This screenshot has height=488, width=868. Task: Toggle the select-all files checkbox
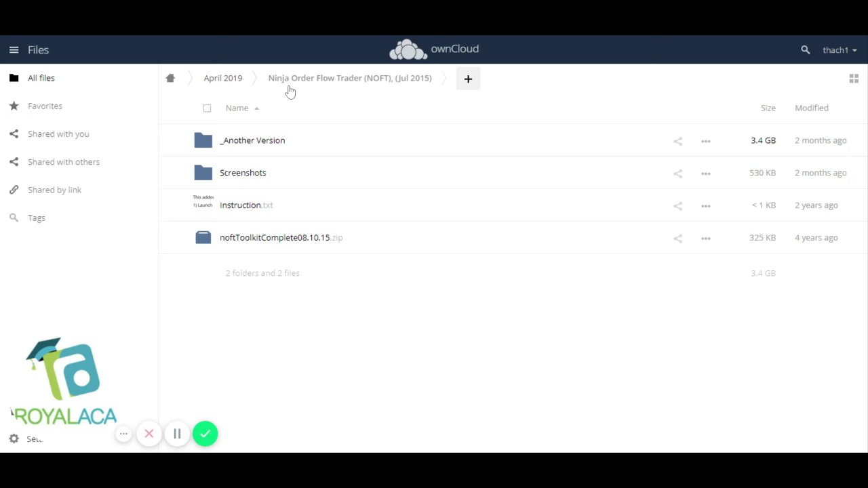(x=207, y=108)
